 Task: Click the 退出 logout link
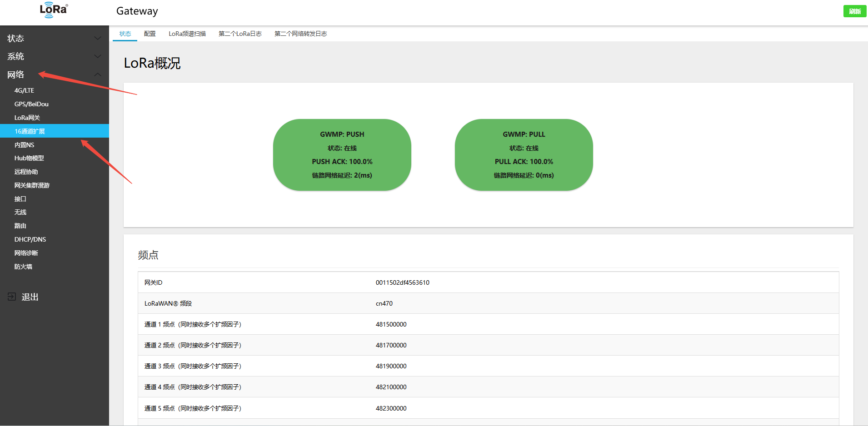pos(30,297)
